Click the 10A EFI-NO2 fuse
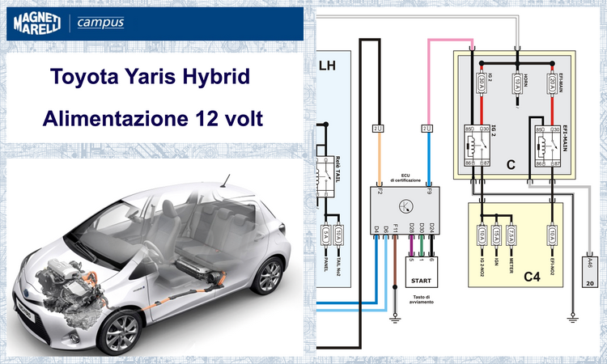 coord(552,235)
